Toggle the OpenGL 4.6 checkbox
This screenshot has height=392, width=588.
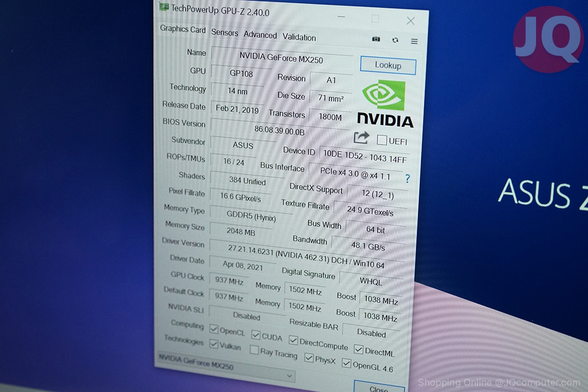[346, 364]
